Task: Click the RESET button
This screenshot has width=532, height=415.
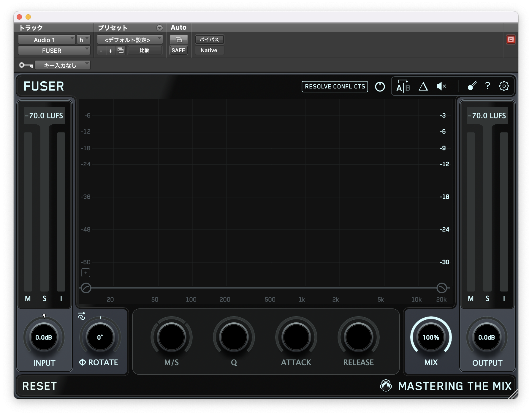Action: (x=39, y=386)
